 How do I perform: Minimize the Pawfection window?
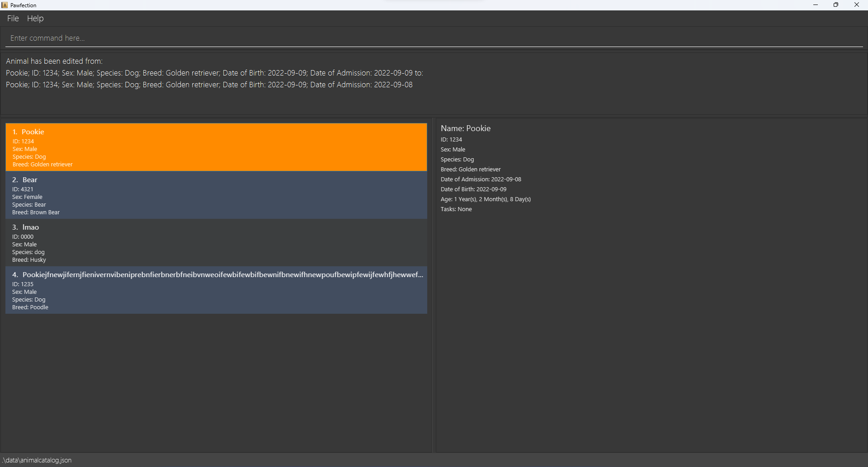[816, 5]
